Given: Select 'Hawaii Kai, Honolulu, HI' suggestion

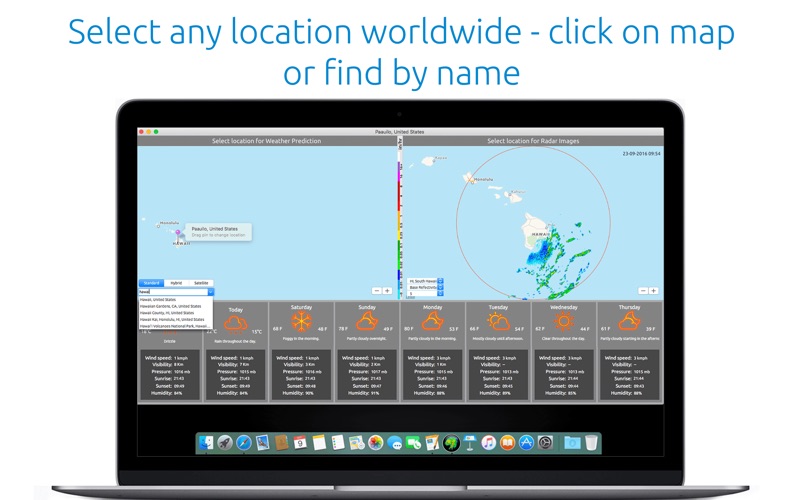Looking at the screenshot, I should [176, 319].
